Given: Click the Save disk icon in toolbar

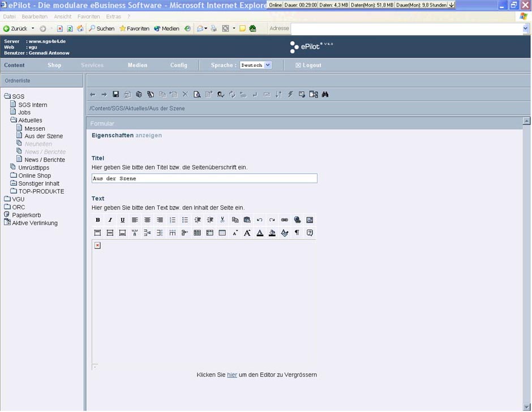Looking at the screenshot, I should click(x=116, y=95).
